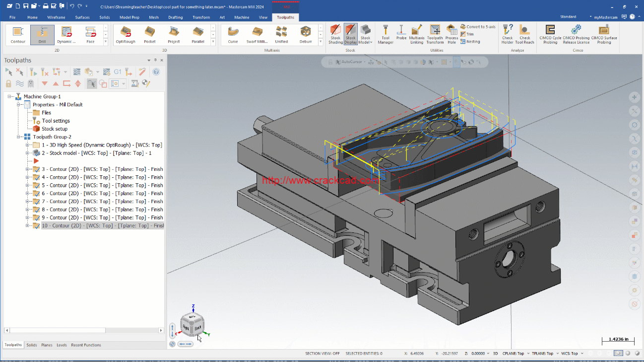
Task: Select the Face toolpath
Action: pyautogui.click(x=90, y=35)
